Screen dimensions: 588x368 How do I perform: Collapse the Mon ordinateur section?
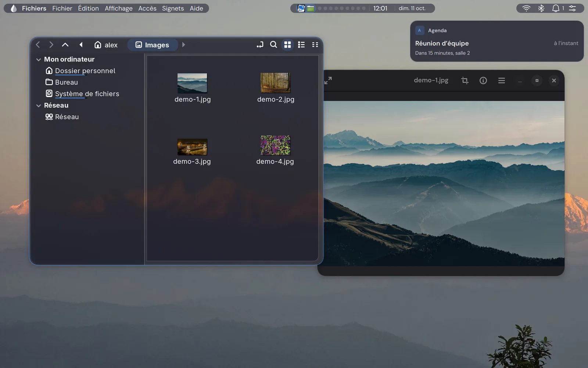[39, 59]
